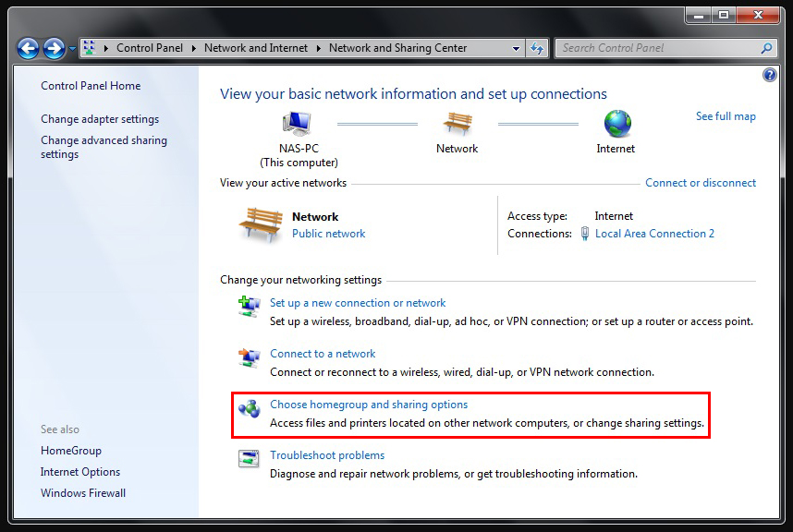The width and height of the screenshot is (793, 532).
Task: Close the Network and Sharing Center window
Action: (x=758, y=15)
